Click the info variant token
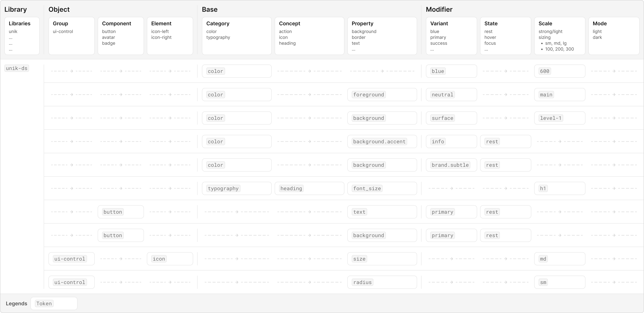The height and width of the screenshot is (313, 644). 438,141
